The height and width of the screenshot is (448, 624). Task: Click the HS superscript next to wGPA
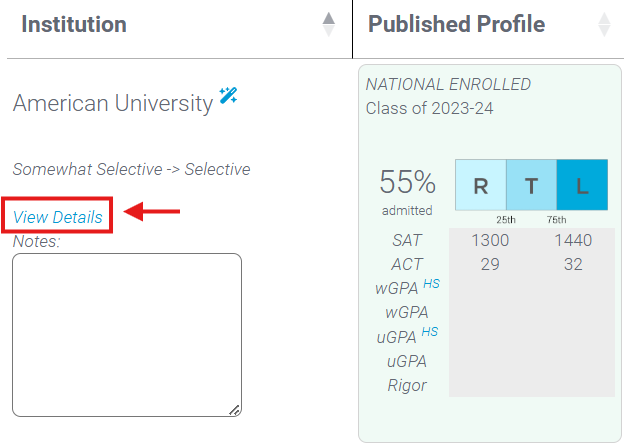(431, 284)
